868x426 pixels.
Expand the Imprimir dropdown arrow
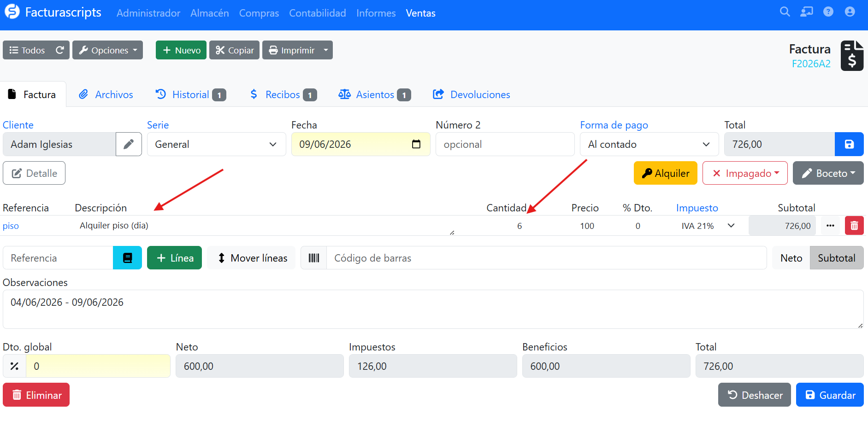[326, 50]
